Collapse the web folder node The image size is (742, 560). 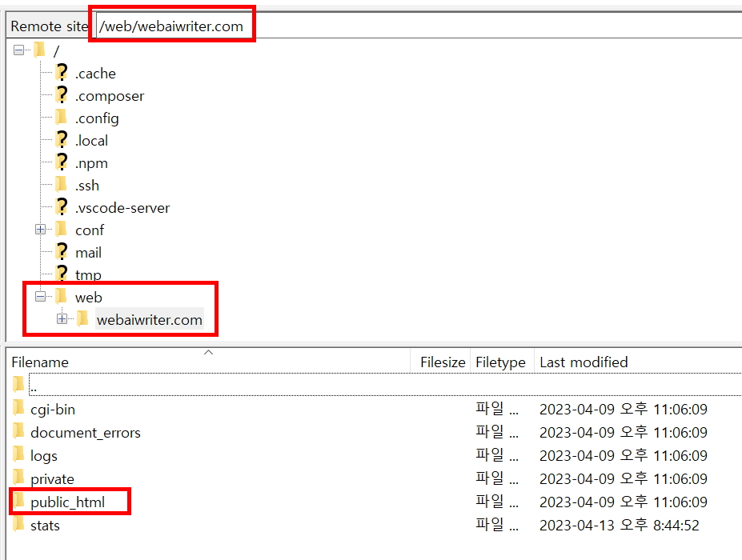tap(40, 297)
